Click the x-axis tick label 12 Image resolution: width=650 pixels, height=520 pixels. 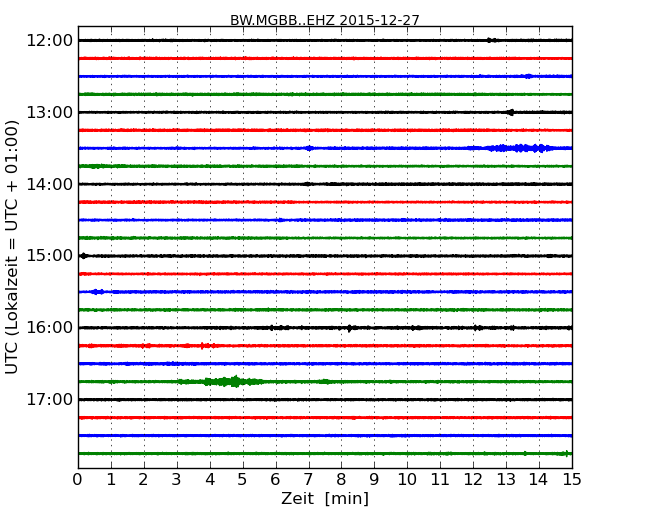click(473, 480)
